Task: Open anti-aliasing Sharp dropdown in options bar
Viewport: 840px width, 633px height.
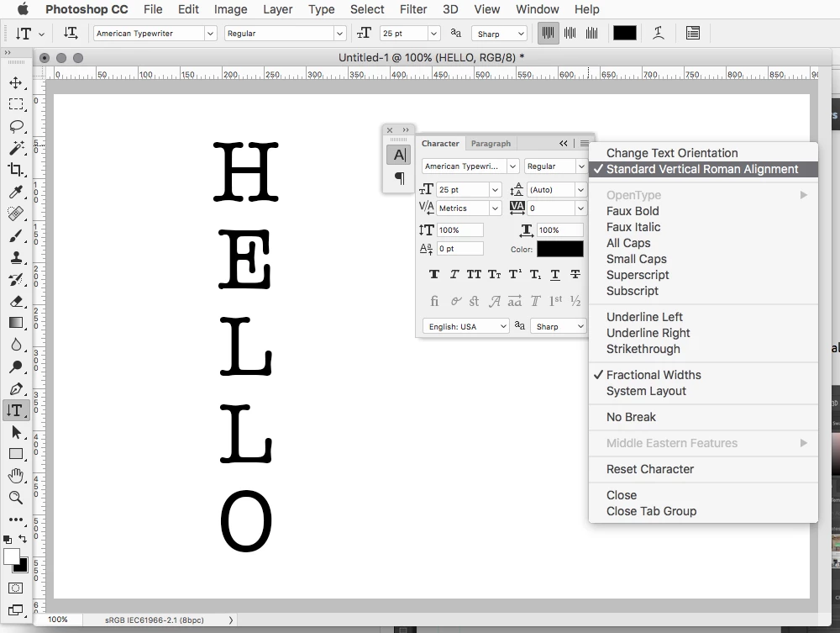Action: pyautogui.click(x=499, y=34)
